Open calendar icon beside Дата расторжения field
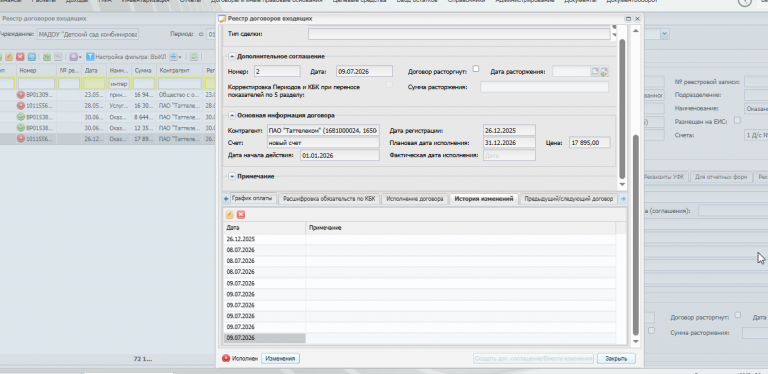This screenshot has width=768, height=374. point(595,71)
